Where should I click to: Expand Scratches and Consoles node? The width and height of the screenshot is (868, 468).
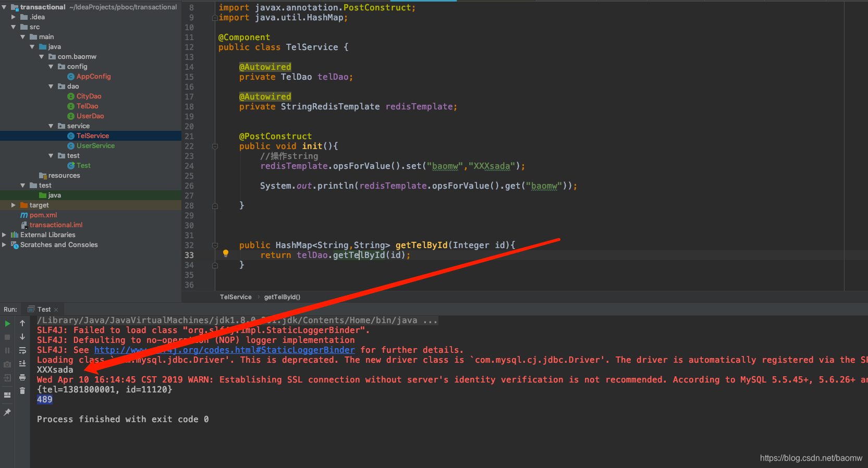click(4, 245)
